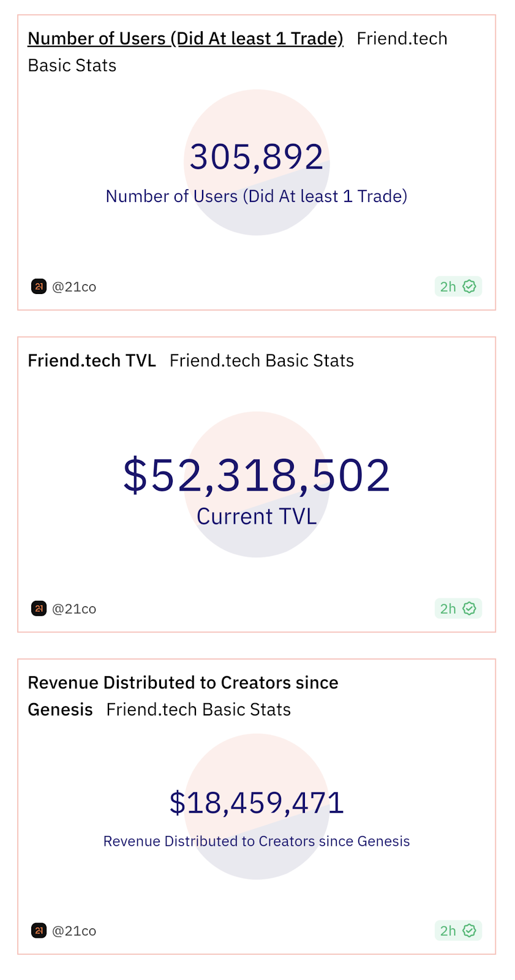
Task: Open the Friend.tech TVL chart title
Action: click(x=92, y=361)
